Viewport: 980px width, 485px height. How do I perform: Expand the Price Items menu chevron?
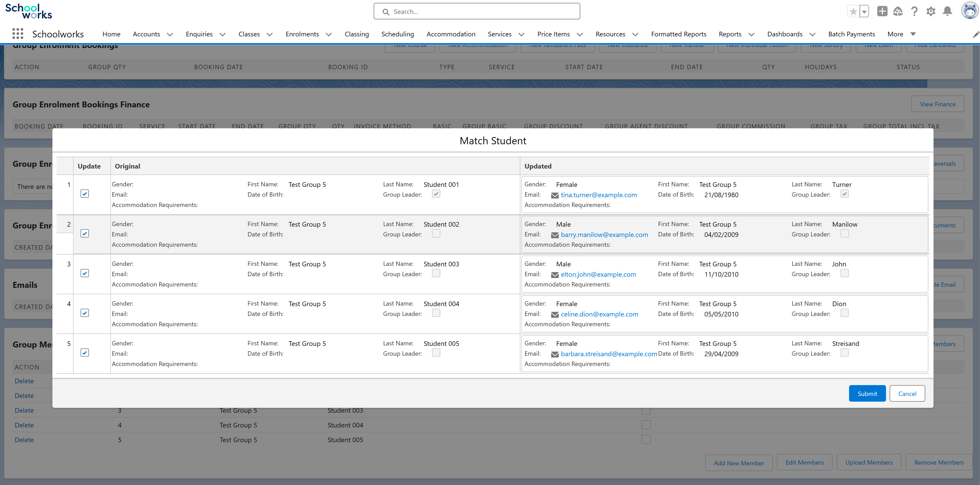click(580, 35)
